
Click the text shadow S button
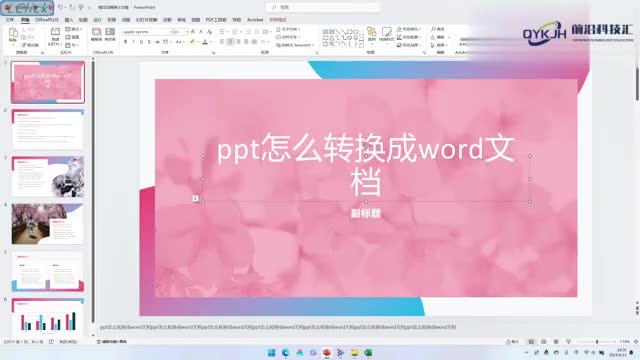click(149, 42)
